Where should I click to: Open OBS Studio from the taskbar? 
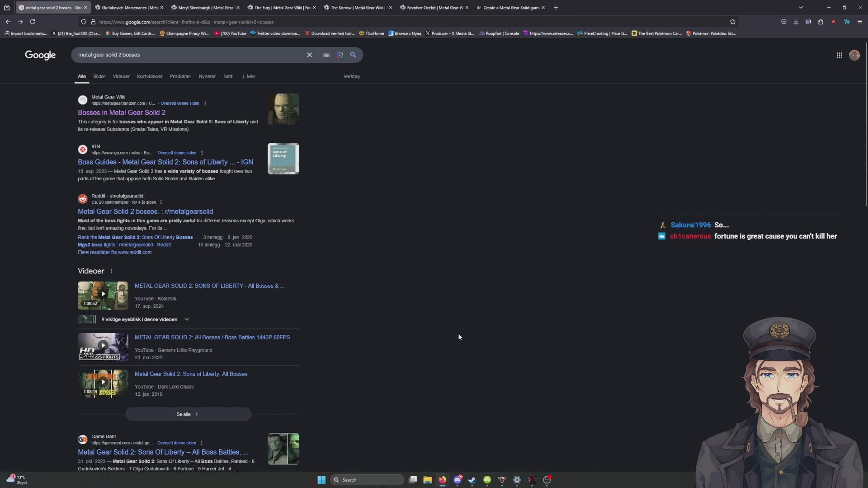(x=547, y=480)
